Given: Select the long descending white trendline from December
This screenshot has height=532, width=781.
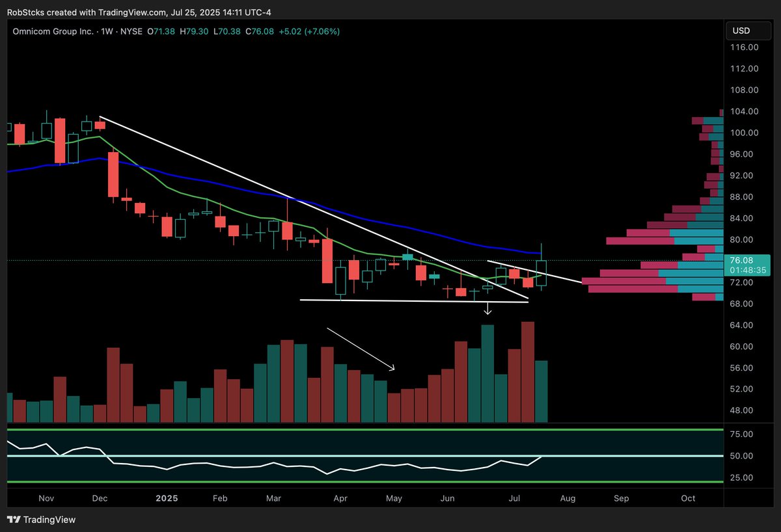Looking at the screenshot, I should click(312, 207).
